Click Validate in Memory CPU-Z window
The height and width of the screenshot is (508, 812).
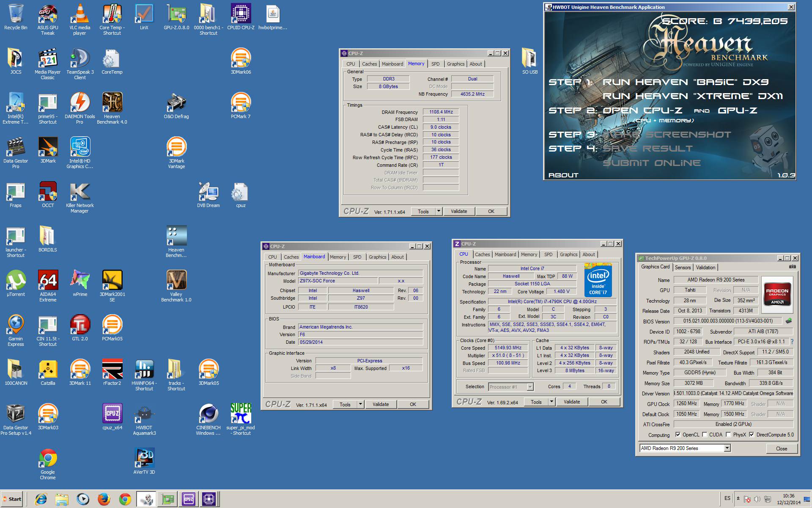[x=459, y=211]
